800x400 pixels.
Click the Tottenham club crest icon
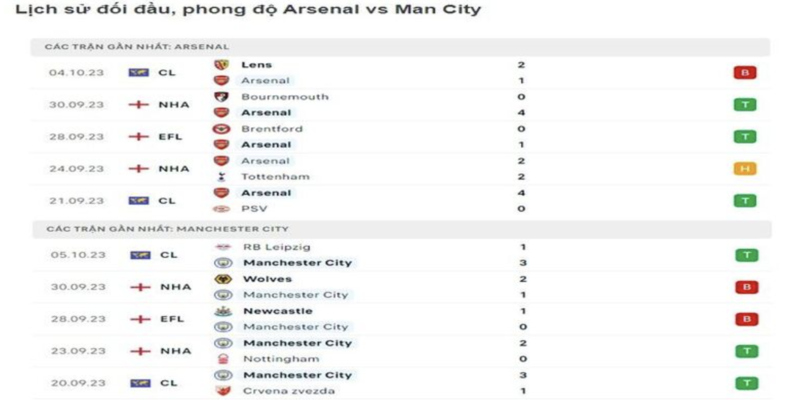pyautogui.click(x=221, y=177)
